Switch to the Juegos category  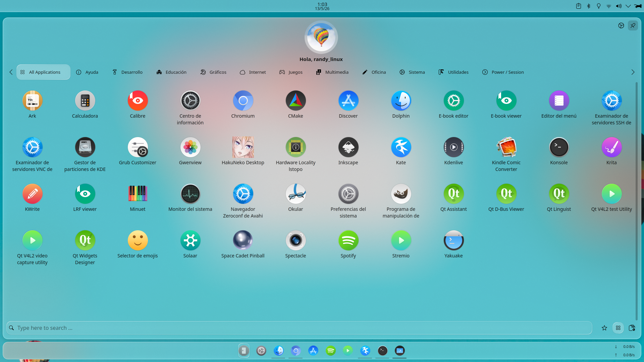tap(291, 72)
